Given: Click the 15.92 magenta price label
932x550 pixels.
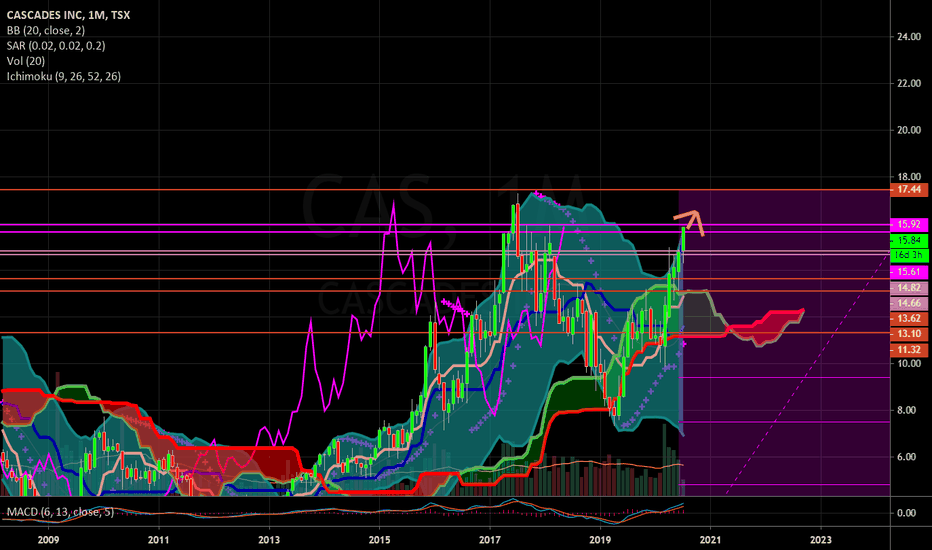Looking at the screenshot, I should (x=909, y=224).
